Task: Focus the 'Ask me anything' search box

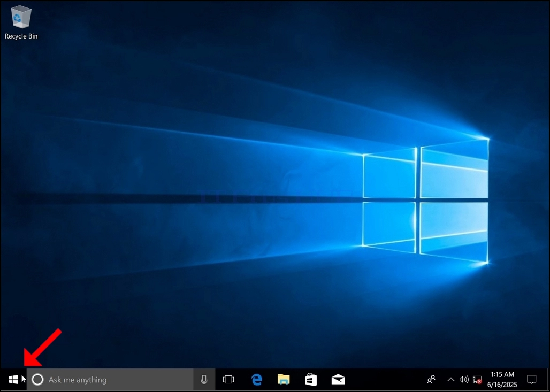Action: [x=110, y=379]
